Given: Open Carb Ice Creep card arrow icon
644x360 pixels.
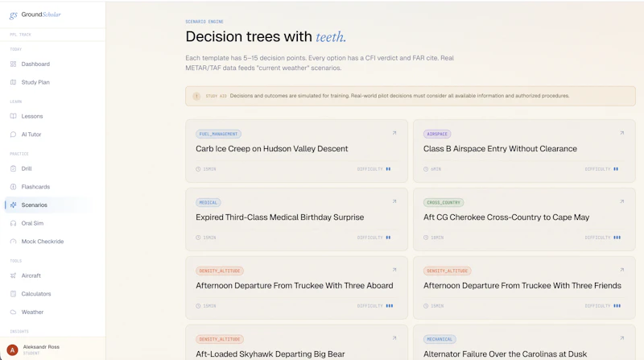Looking at the screenshot, I should click(x=394, y=133).
